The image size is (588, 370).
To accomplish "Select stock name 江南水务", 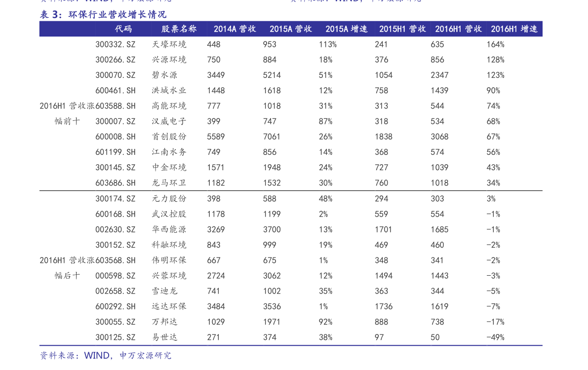I will tap(169, 152).
